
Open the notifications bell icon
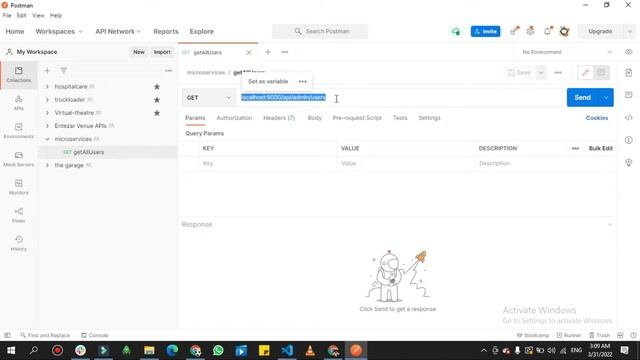pos(547,31)
